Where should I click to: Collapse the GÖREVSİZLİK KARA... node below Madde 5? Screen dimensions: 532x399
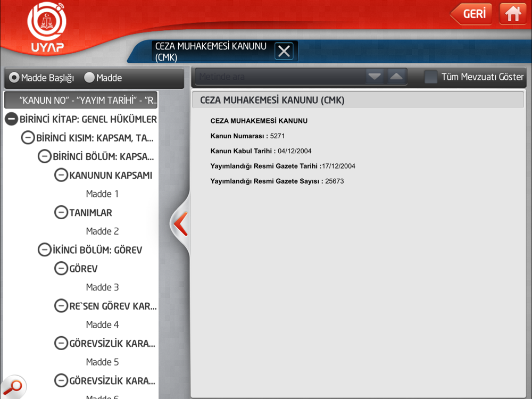click(61, 380)
